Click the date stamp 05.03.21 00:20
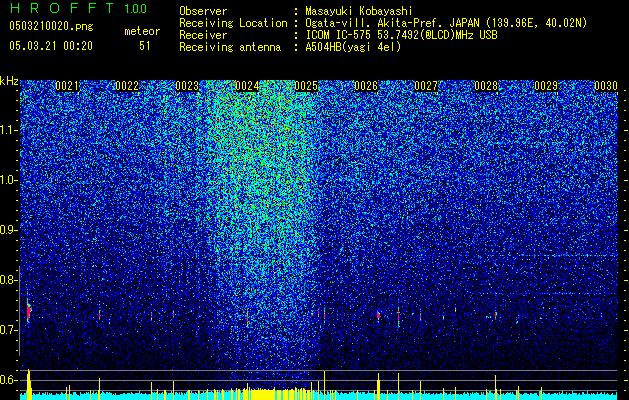Image resolution: width=629 pixels, height=400 pixels. point(51,46)
